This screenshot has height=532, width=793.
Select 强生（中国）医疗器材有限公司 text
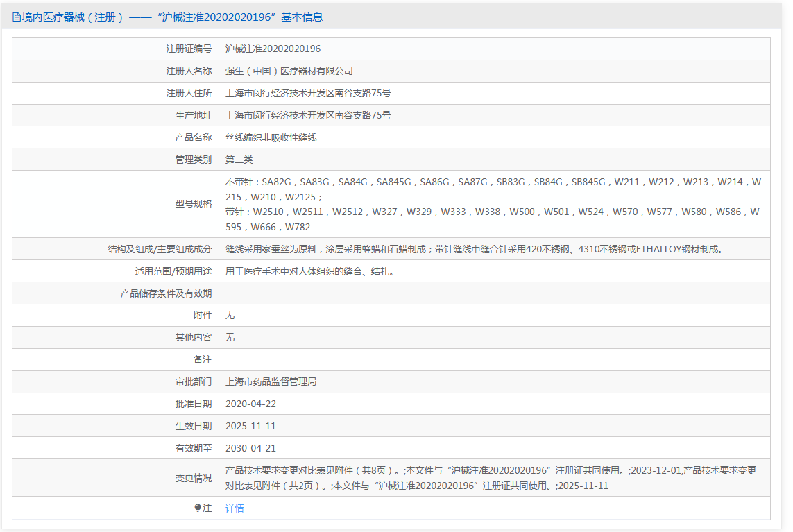[289, 71]
